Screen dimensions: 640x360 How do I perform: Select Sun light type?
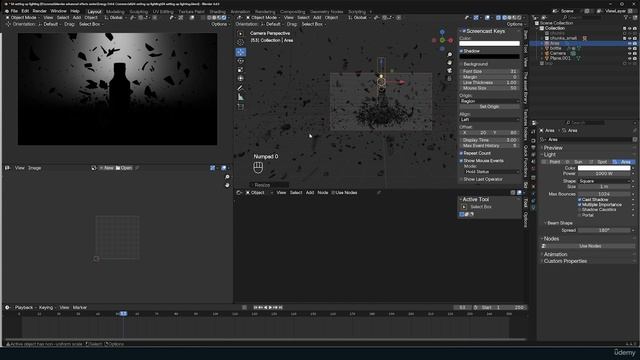576,162
